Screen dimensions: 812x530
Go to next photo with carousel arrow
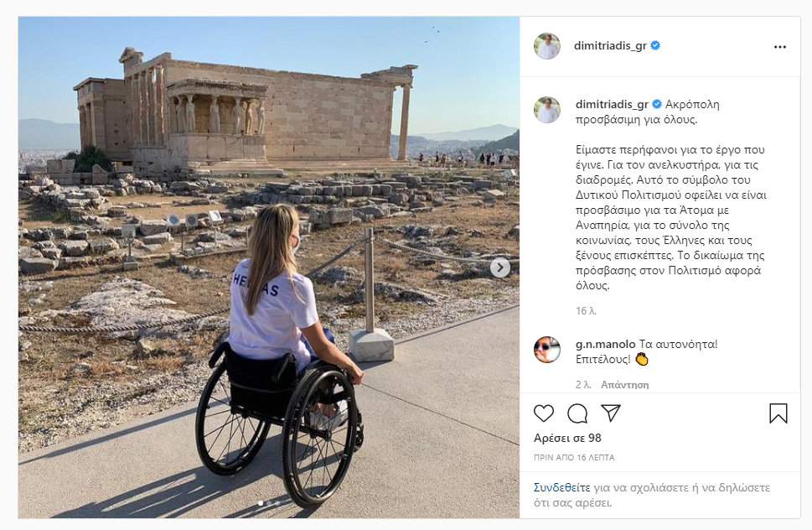[499, 268]
